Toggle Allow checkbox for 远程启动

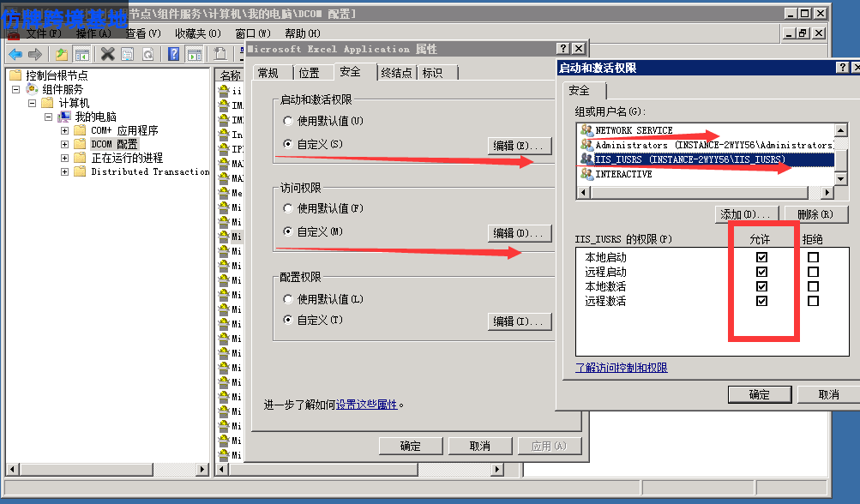coord(761,272)
